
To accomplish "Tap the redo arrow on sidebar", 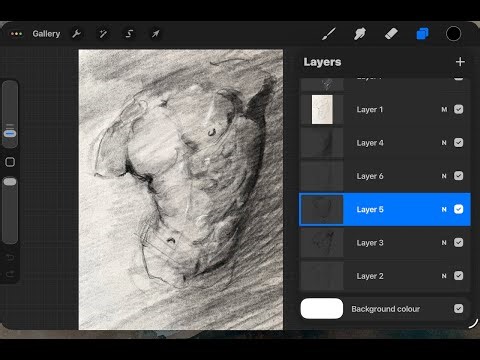I will [x=10, y=274].
